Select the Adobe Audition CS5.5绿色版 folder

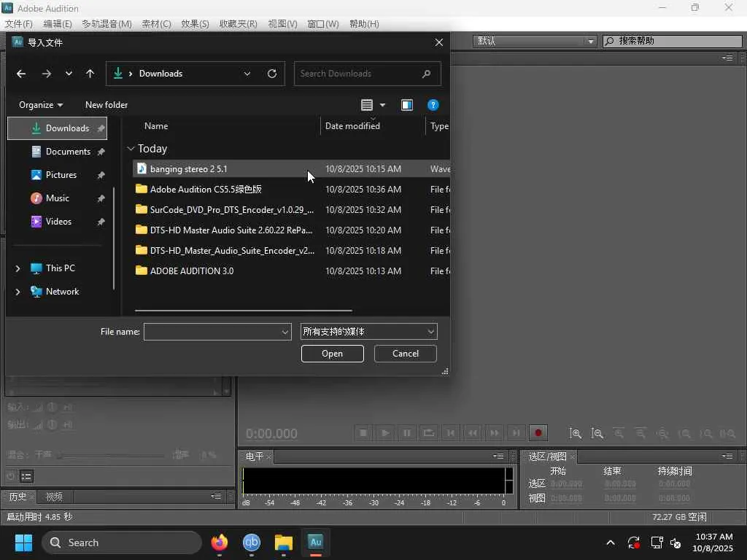click(x=291, y=189)
